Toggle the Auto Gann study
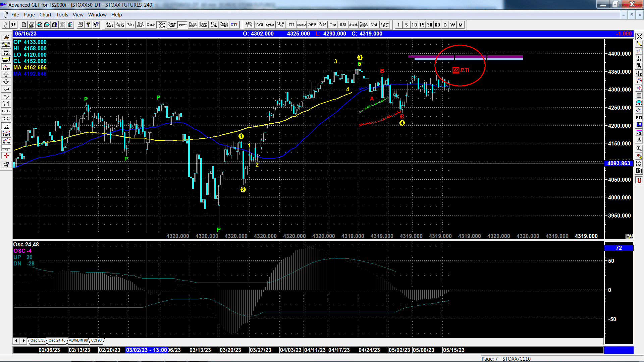Viewport: 644px width, 362px height. pyautogui.click(x=110, y=25)
